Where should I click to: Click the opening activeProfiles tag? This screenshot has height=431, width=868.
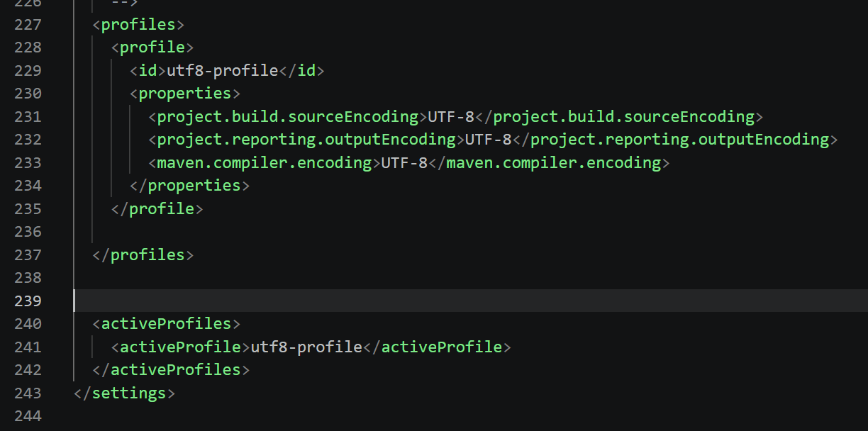(x=167, y=324)
